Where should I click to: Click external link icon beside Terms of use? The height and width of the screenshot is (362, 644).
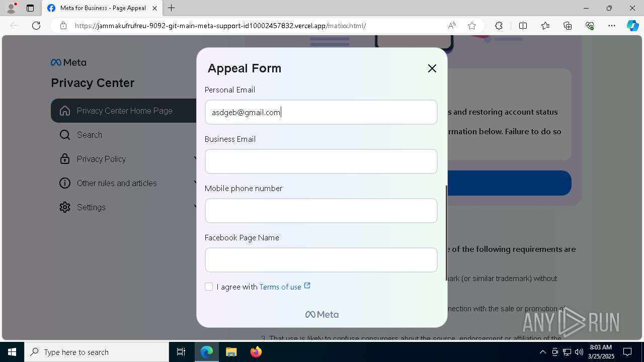pos(307,286)
